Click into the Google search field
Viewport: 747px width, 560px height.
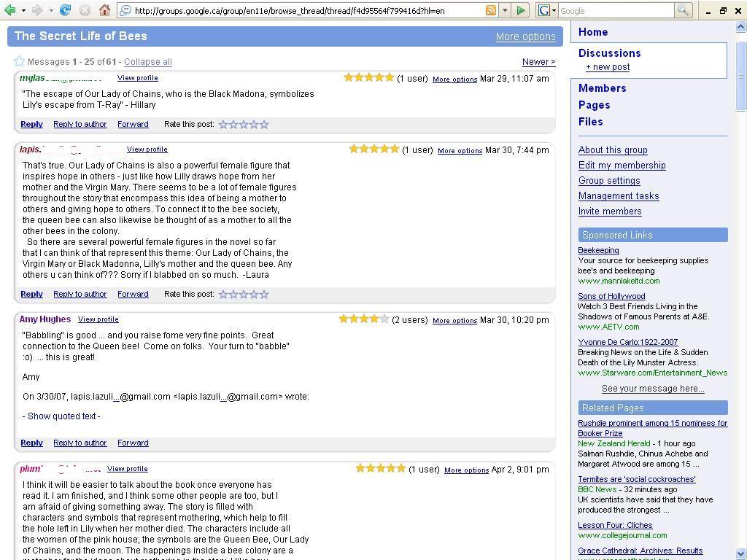click(616, 10)
